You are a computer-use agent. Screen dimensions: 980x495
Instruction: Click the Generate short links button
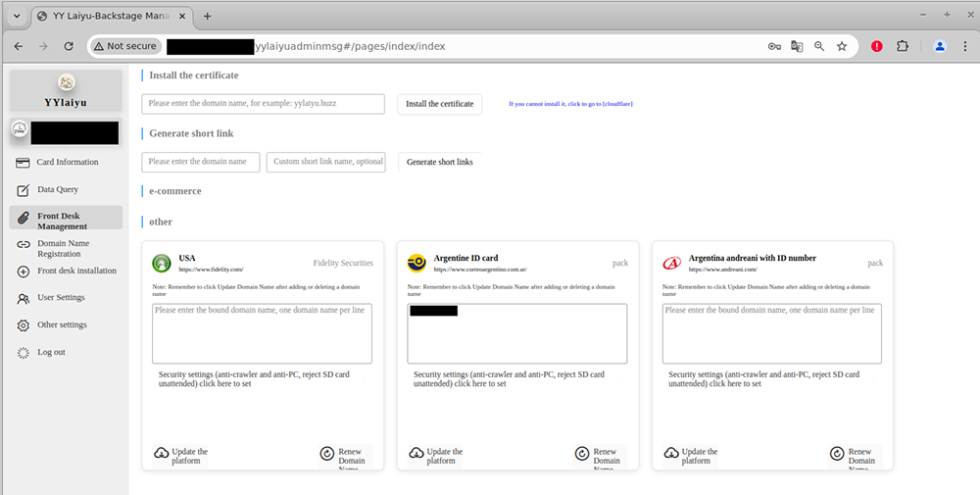439,163
